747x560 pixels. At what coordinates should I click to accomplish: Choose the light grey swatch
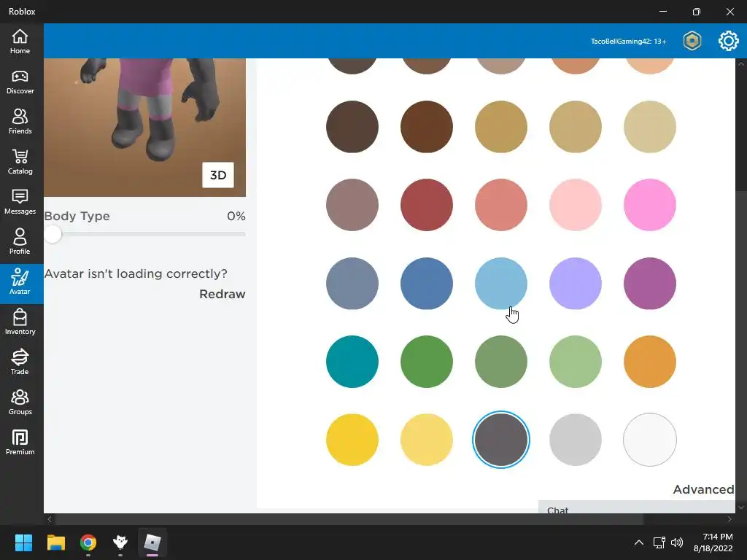point(575,440)
